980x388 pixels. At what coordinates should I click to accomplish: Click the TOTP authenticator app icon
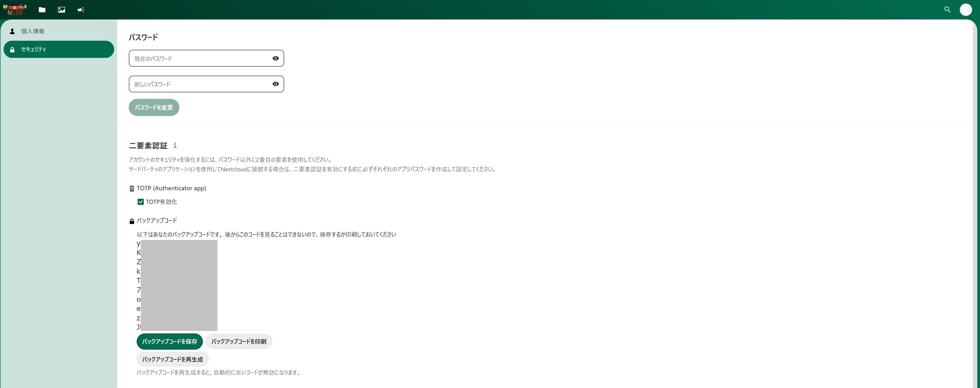click(132, 188)
